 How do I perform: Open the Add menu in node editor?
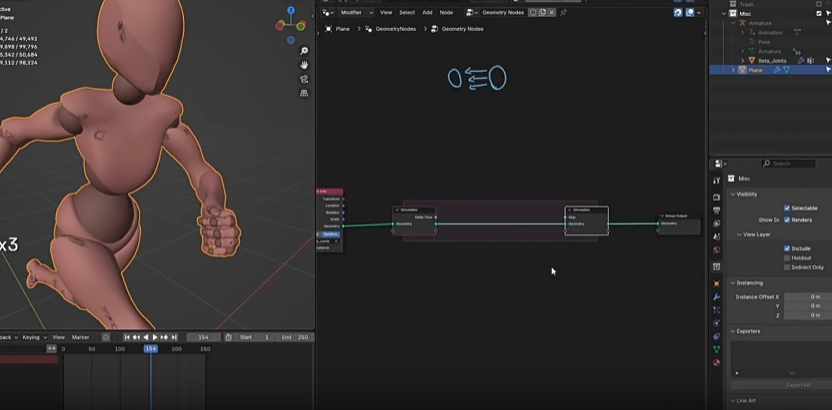pos(427,12)
